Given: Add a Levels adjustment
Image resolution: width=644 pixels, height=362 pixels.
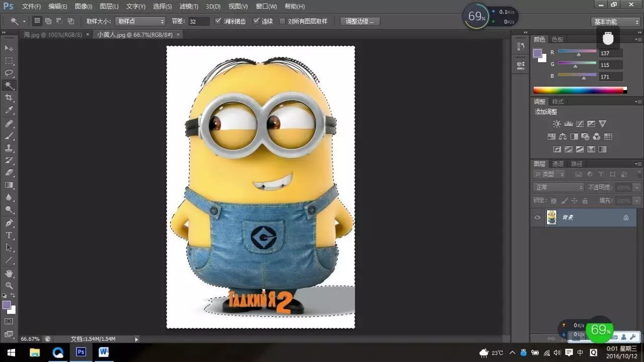Looking at the screenshot, I should [569, 124].
